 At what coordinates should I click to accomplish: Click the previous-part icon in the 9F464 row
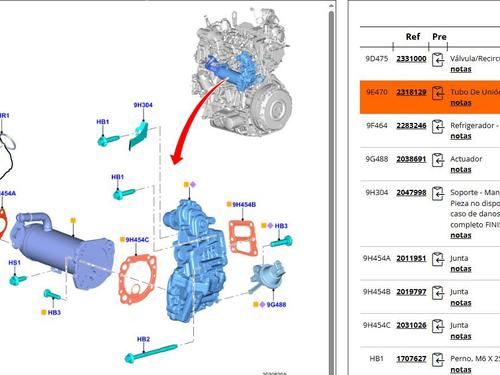tap(438, 127)
